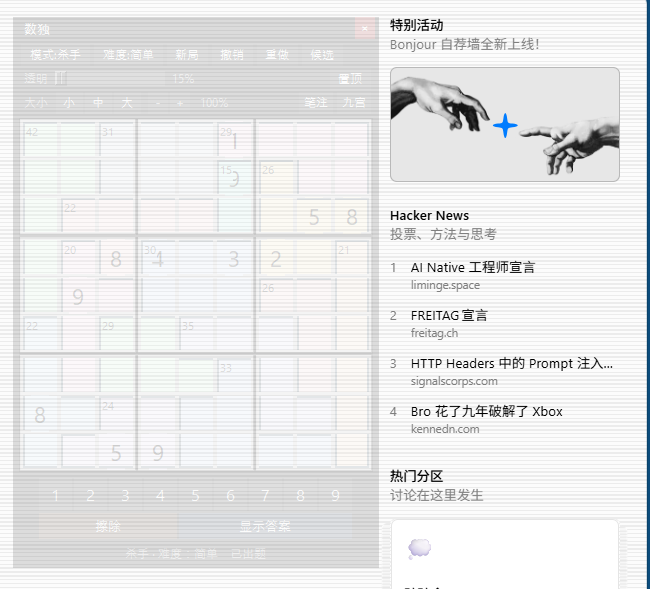Click the 透明 transparency slider handle
Image resolution: width=650 pixels, height=589 pixels.
60,78
